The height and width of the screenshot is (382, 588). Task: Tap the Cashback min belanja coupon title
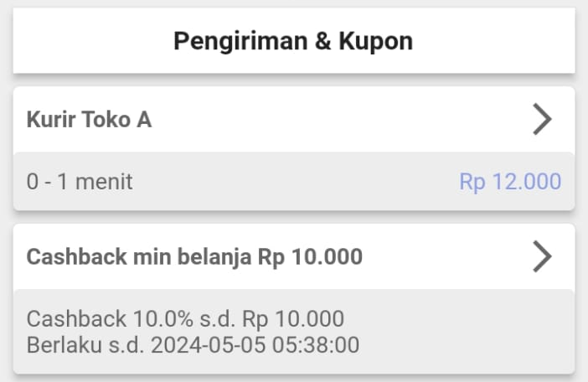(x=194, y=256)
